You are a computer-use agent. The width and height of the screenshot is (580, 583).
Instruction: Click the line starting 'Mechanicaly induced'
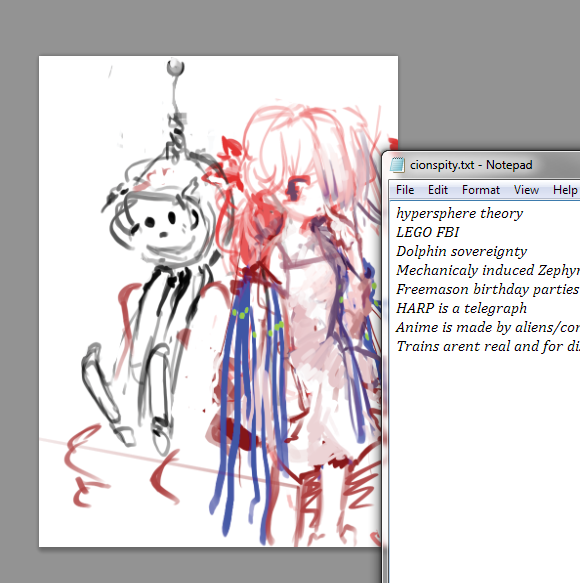(x=488, y=270)
